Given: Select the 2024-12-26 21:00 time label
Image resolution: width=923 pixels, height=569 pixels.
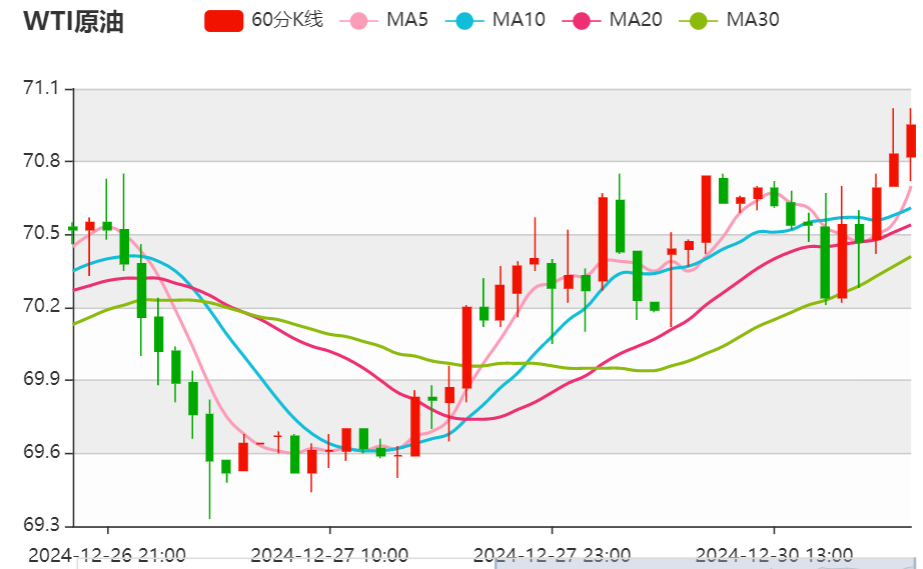Looking at the screenshot, I should pos(107,554).
